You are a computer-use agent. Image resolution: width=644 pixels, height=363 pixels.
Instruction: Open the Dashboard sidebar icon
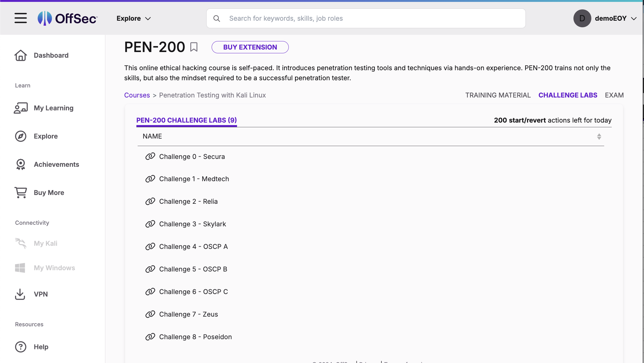pyautogui.click(x=20, y=55)
